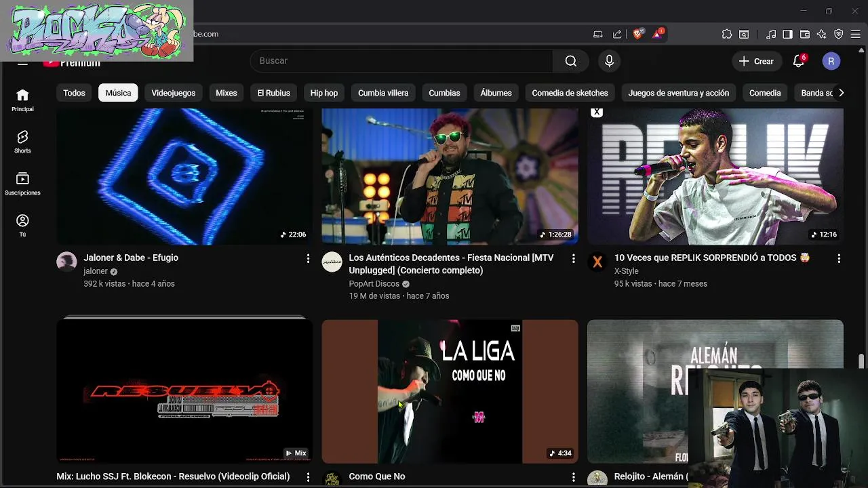The image size is (868, 488).
Task: Open the Brave Wallet icon
Action: [x=805, y=34]
